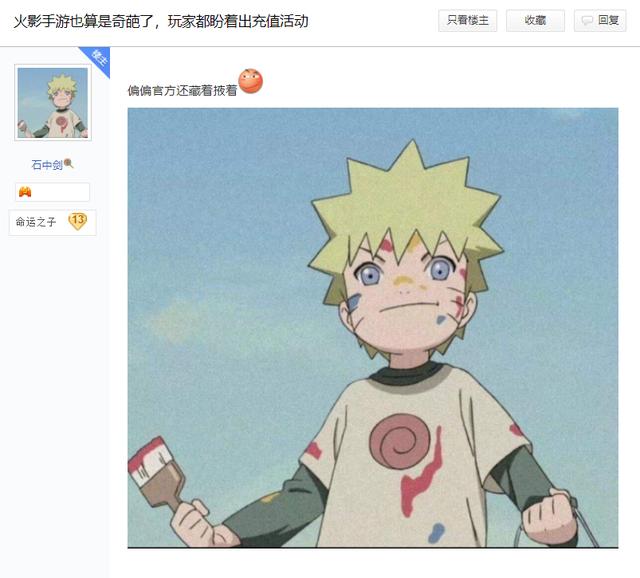Open the poster's avatar thumbnail
Image resolution: width=640 pixels, height=578 pixels.
[53, 102]
